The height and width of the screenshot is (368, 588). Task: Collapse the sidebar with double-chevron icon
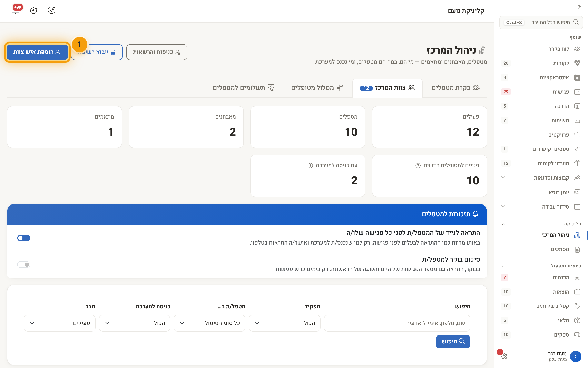click(x=579, y=7)
